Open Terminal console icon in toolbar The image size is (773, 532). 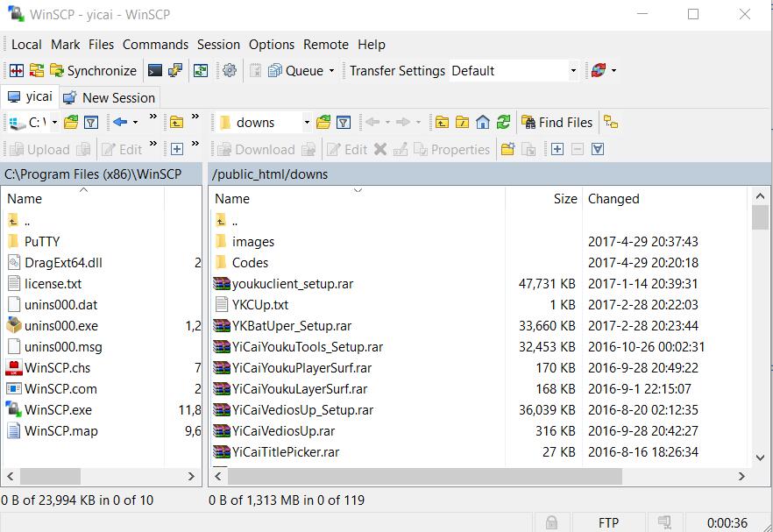(155, 71)
